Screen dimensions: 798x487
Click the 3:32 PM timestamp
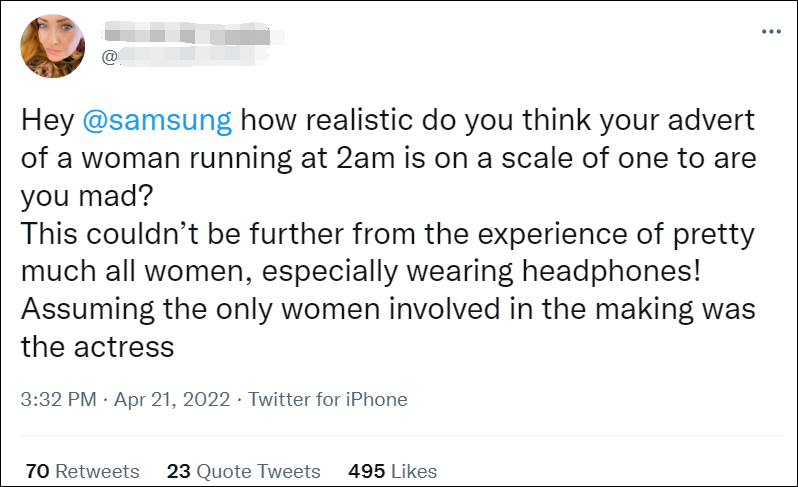[58, 399]
